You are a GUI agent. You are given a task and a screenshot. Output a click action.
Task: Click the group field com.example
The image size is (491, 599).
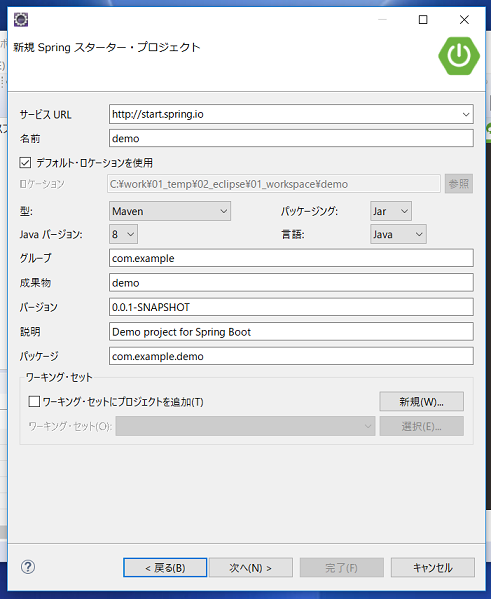point(291,258)
